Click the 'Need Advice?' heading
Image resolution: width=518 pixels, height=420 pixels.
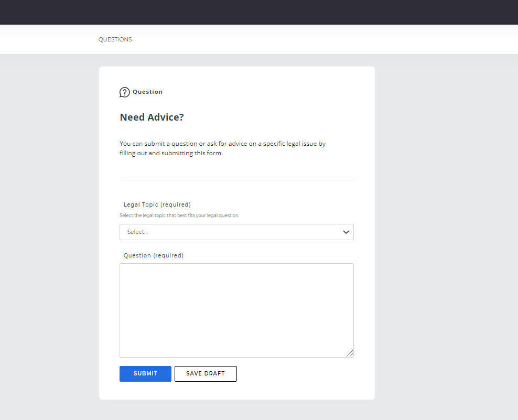[152, 117]
